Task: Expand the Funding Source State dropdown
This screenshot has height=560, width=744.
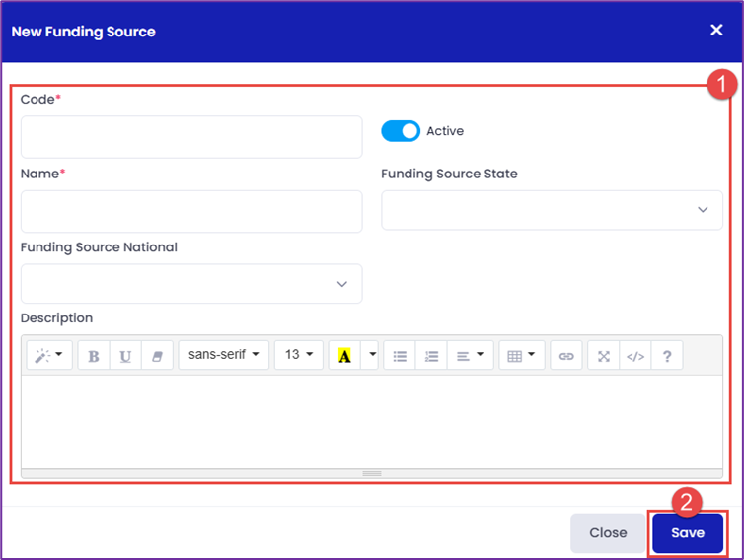Action: [552, 210]
